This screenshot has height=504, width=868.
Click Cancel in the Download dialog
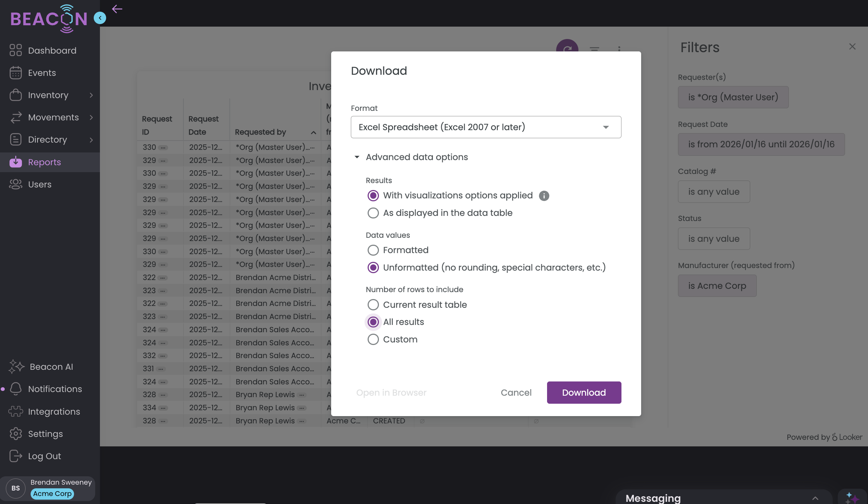pos(516,392)
